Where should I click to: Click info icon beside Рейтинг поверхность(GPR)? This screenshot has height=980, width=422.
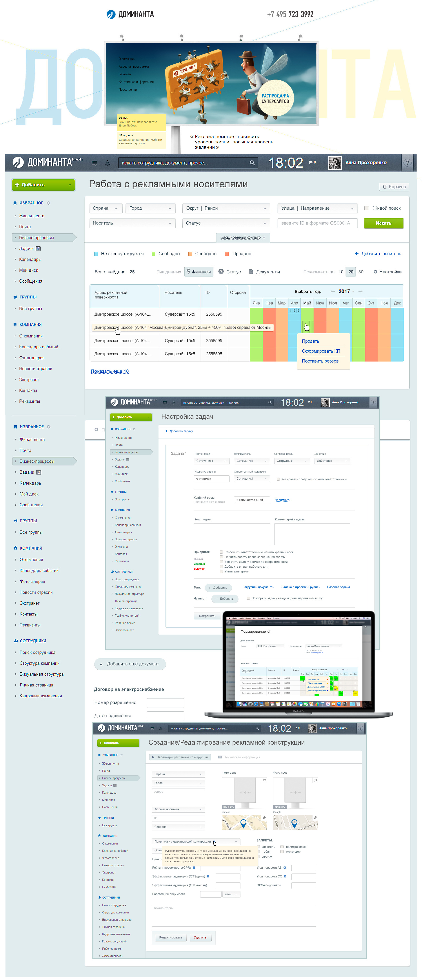point(194,868)
